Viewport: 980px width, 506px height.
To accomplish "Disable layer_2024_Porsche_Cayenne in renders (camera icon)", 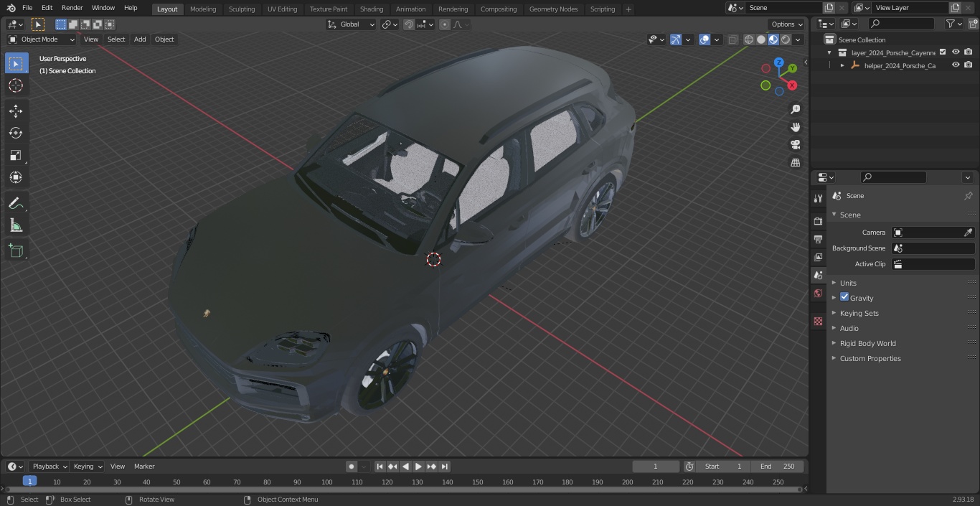I will tap(969, 52).
